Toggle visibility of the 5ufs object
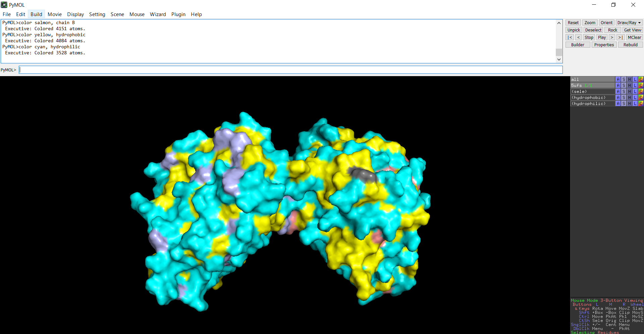The height and width of the screenshot is (334, 644). [593, 86]
